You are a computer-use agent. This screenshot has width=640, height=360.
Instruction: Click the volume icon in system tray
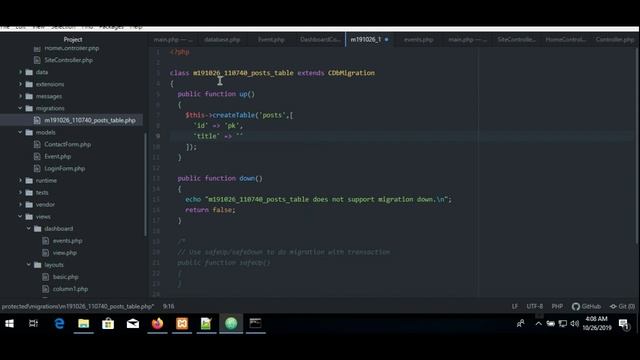click(575, 324)
